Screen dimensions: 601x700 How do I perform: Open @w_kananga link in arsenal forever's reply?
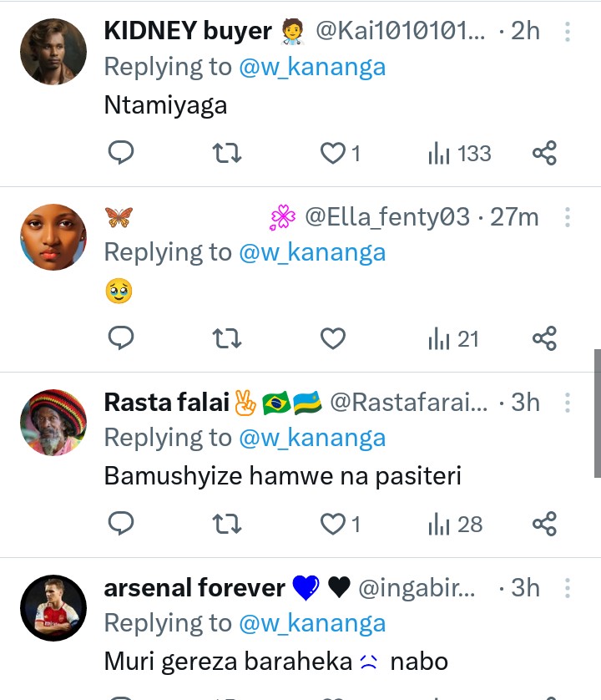tap(312, 623)
